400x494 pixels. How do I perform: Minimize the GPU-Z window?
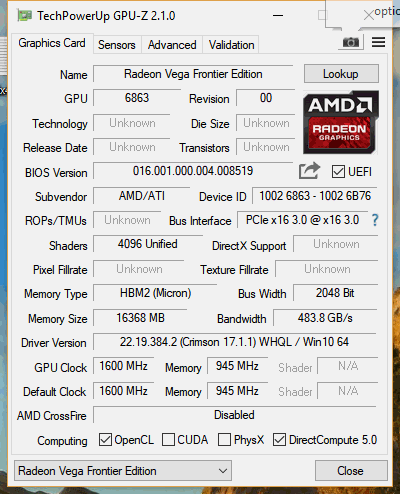pyautogui.click(x=278, y=15)
